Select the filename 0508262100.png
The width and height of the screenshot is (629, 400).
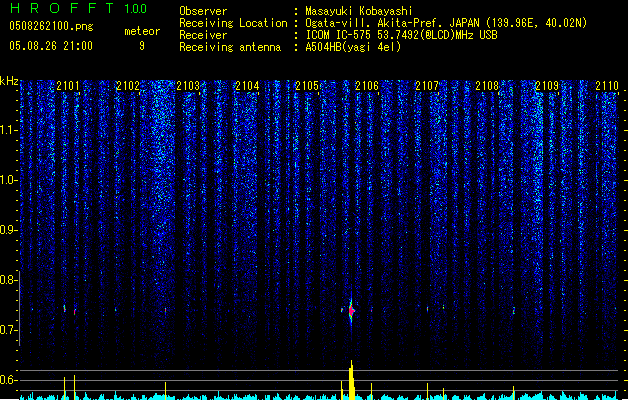click(x=51, y=26)
